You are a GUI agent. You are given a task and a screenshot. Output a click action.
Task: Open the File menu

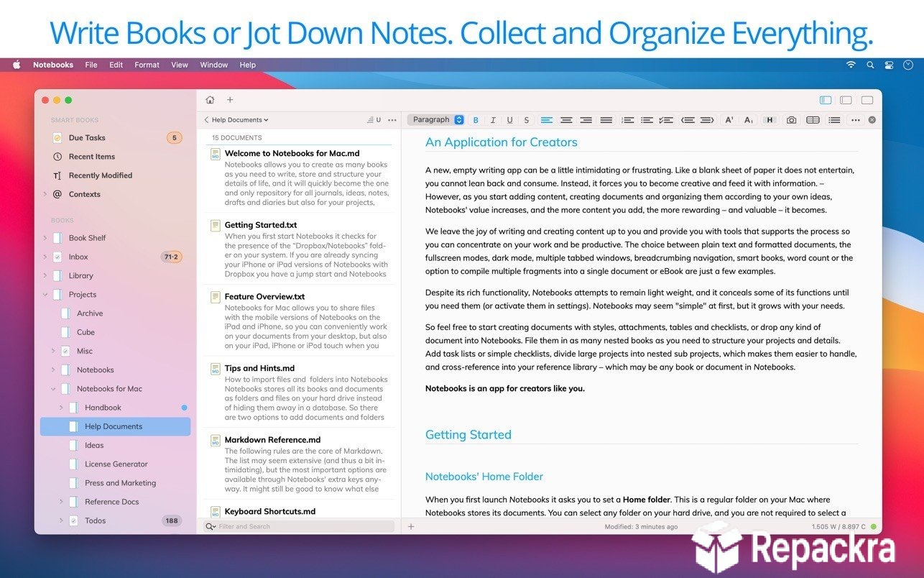91,65
